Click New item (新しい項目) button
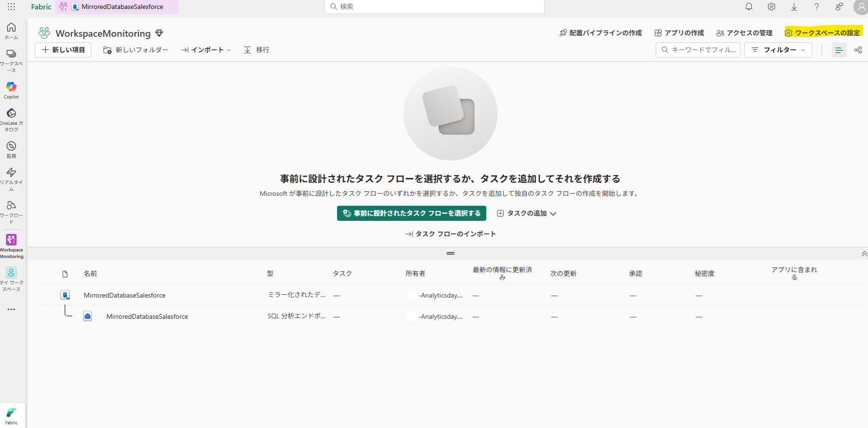Viewport: 868px width, 428px height. [x=63, y=50]
